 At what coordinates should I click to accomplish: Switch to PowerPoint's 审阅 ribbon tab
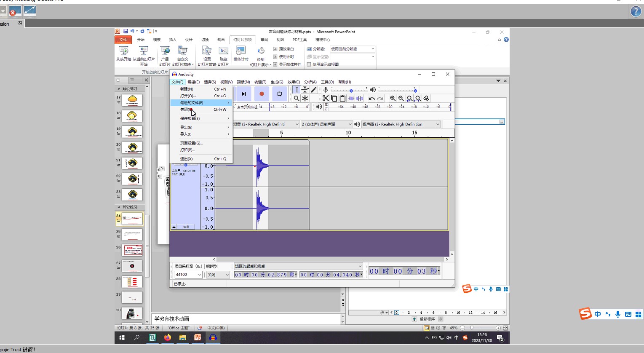(x=264, y=40)
